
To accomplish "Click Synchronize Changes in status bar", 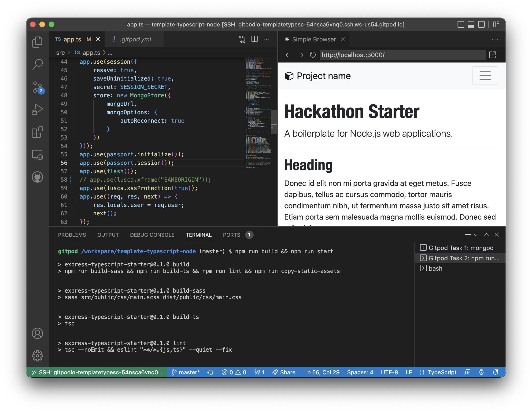I will (211, 372).
